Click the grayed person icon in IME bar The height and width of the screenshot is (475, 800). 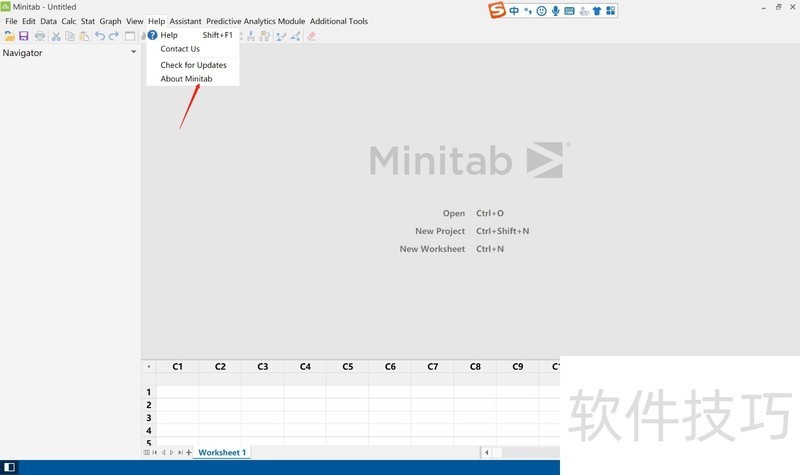pos(584,11)
